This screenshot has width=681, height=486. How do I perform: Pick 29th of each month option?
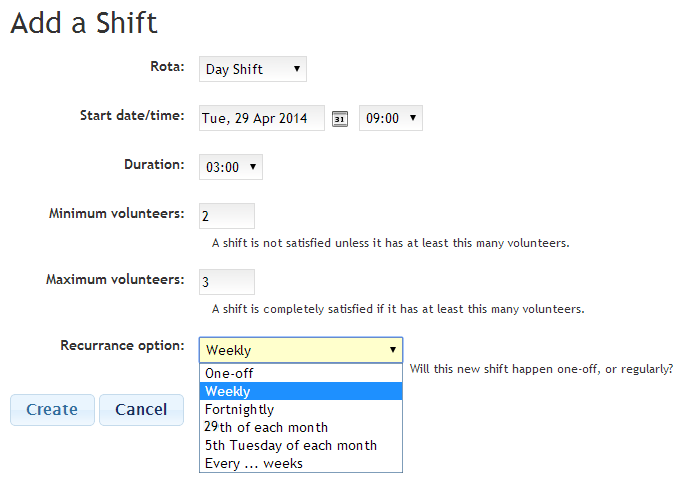point(301,427)
